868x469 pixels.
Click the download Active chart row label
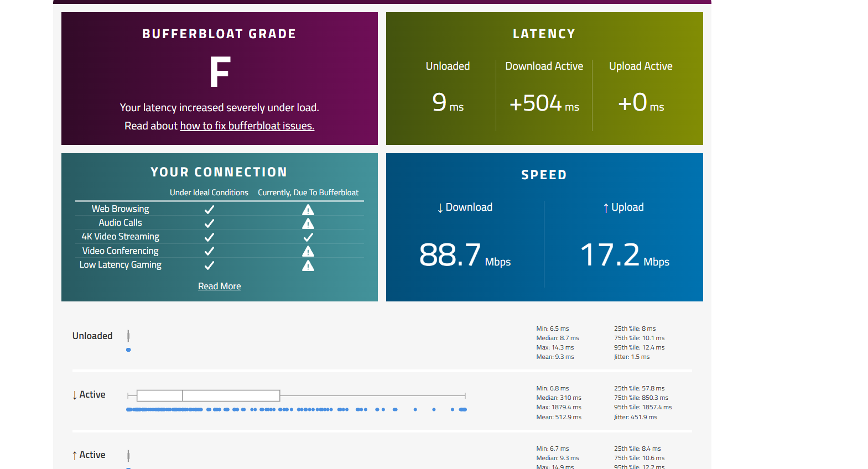pyautogui.click(x=89, y=394)
